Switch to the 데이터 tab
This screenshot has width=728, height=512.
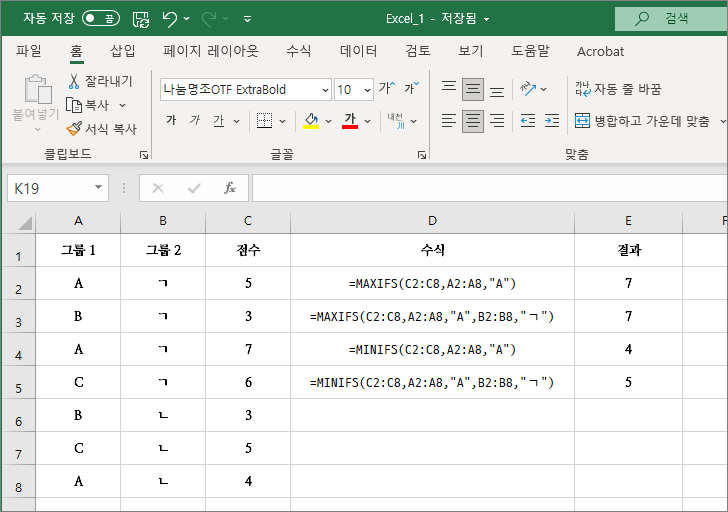(358, 51)
